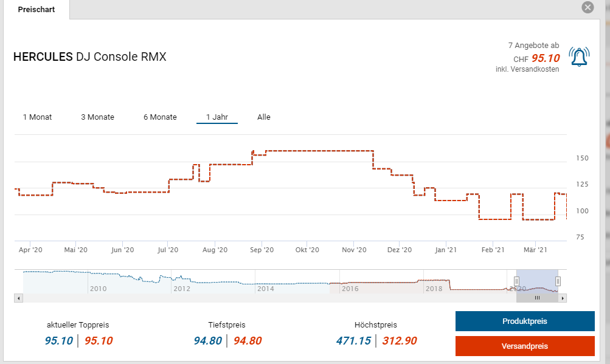Switch chart range to 1 Monat
This screenshot has width=610, height=364.
pyautogui.click(x=37, y=117)
